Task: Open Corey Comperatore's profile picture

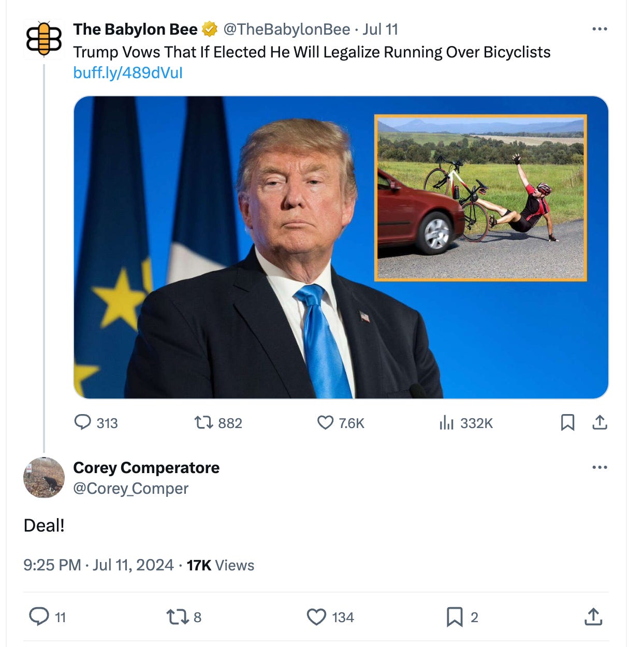Action: (x=44, y=477)
